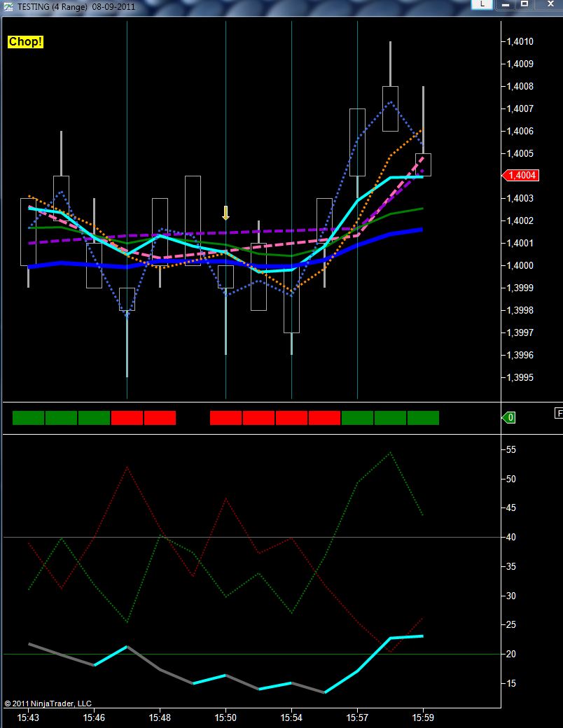Screen dimensions: 563x728
Task: Click the 1,4010 price axis label
Action: 520,42
